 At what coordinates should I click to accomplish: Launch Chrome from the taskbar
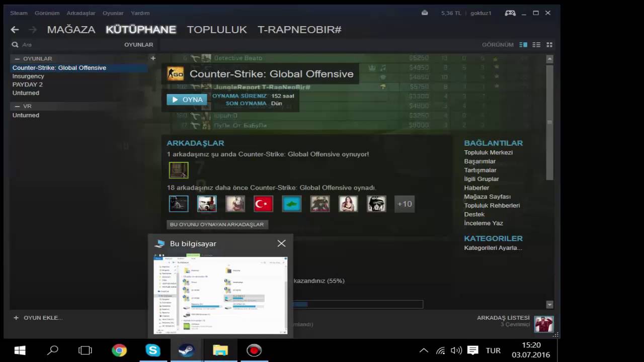[119, 350]
